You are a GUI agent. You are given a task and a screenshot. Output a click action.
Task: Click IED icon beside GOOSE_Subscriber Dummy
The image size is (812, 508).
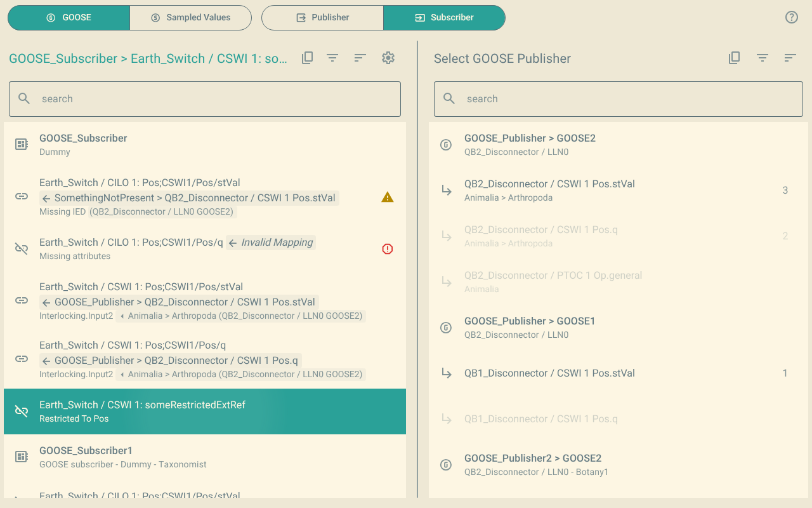(22, 145)
